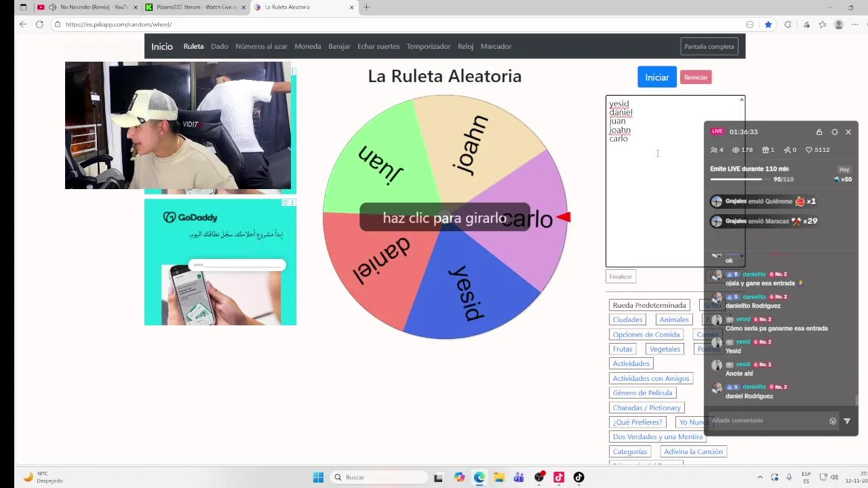
Task: Choose Adivina la Canción preset
Action: coord(694,452)
